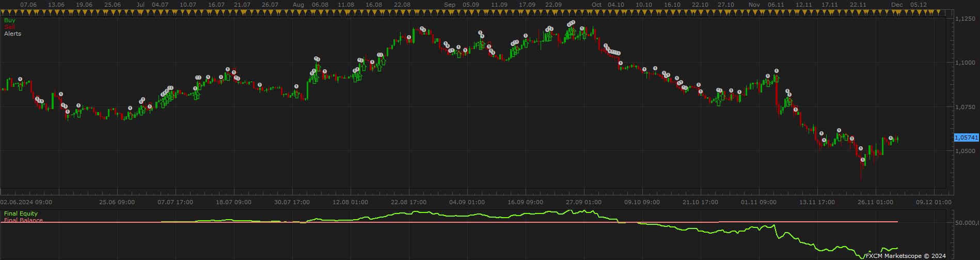980x260 pixels.
Task: Click the 25.06 date label on top axis
Action: [x=113, y=5]
